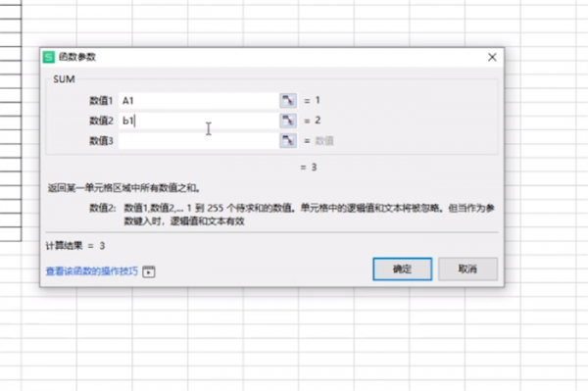Open the 查看该函数的操作技巧 link
Screen dimensions: 588x391
pos(92,271)
